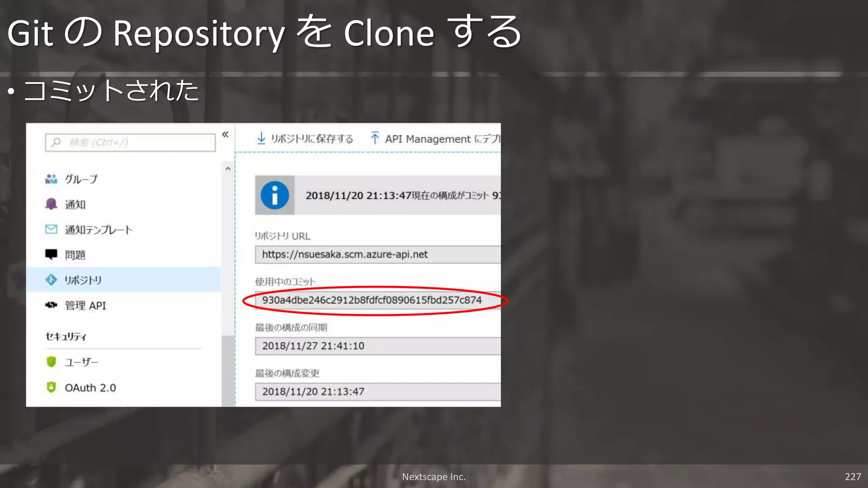Click the リポジトリ URL label
The height and width of the screenshot is (488, 868).
coord(283,236)
